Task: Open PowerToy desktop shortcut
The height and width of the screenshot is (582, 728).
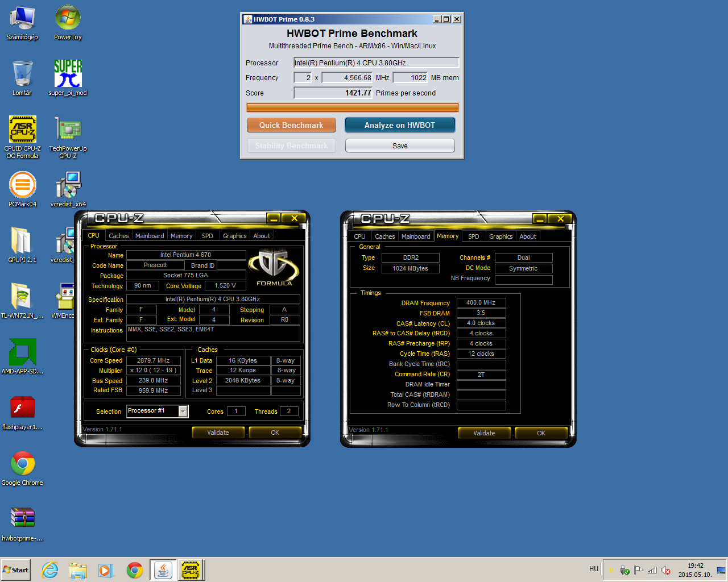Action: tap(68, 23)
